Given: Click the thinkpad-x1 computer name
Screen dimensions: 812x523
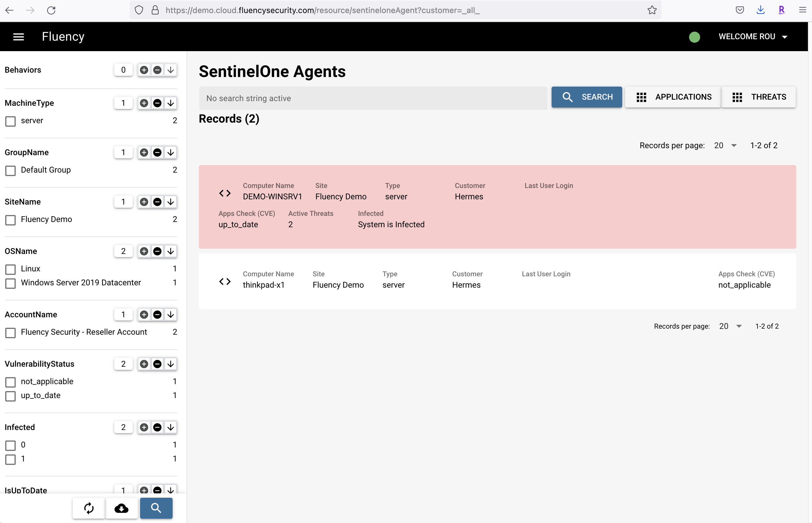Looking at the screenshot, I should click(264, 285).
